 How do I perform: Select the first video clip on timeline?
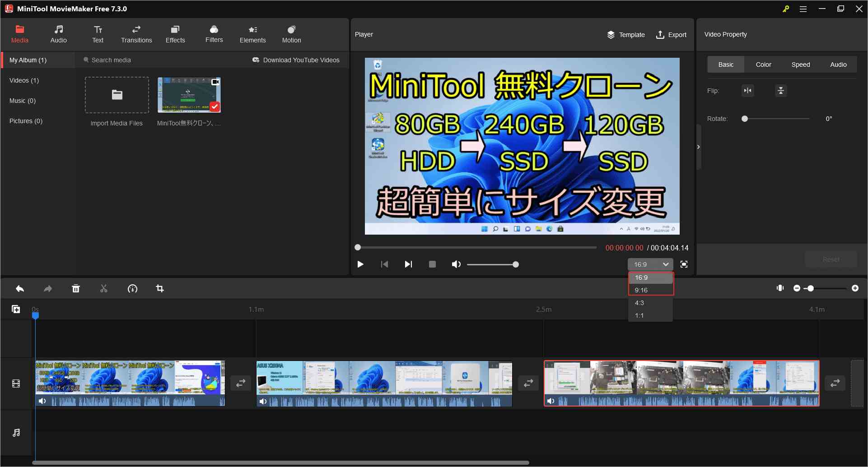pyautogui.click(x=130, y=384)
